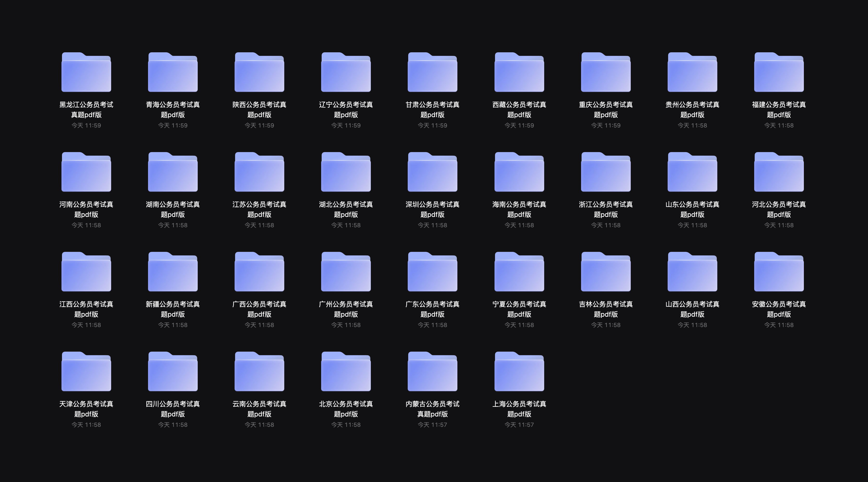
Task: Open the 山东公务员考试真题pdf版 folder icon
Action: click(692, 172)
